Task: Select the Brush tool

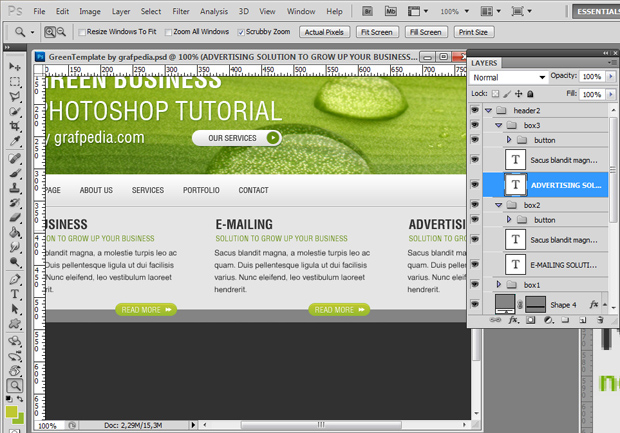Action: point(15,173)
